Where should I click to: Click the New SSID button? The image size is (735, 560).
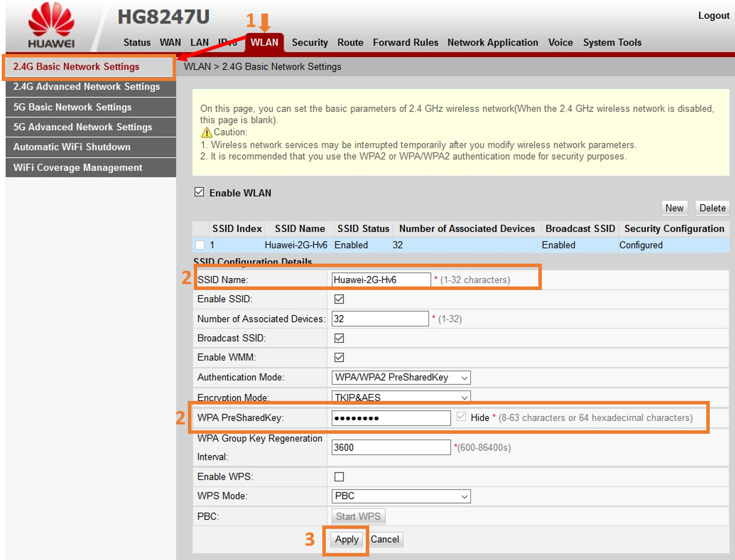click(x=674, y=208)
